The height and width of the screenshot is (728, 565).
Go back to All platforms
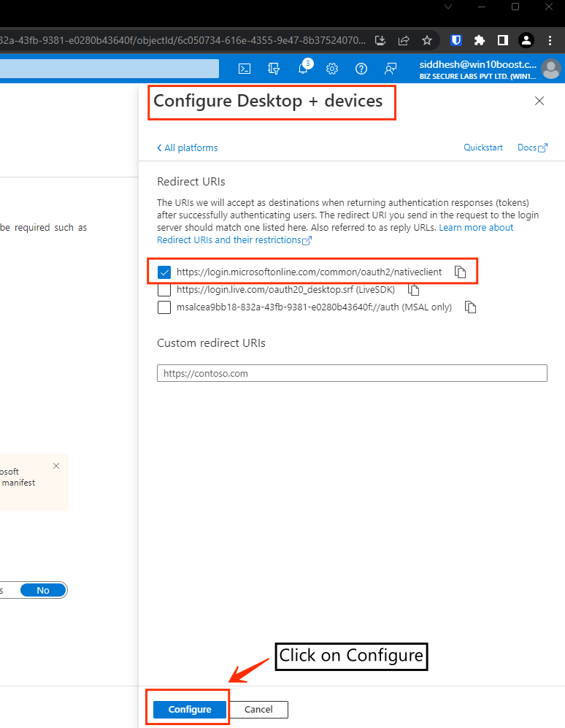click(x=188, y=147)
